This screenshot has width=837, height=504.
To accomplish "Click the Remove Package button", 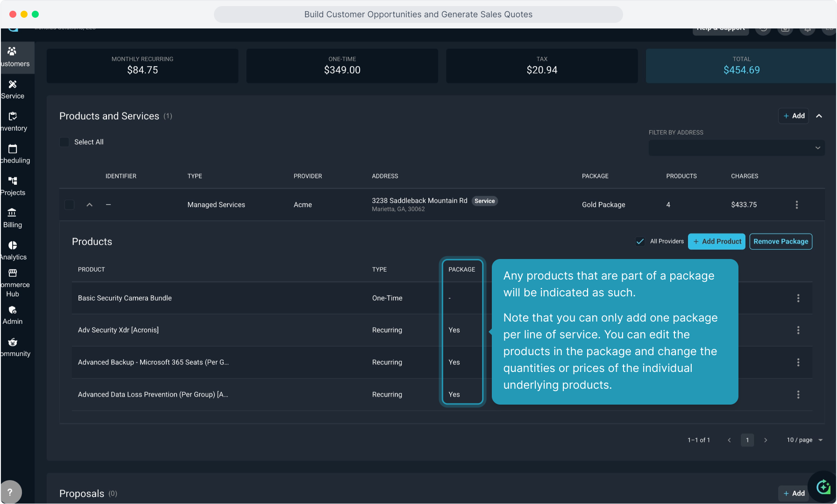I will pyautogui.click(x=780, y=241).
